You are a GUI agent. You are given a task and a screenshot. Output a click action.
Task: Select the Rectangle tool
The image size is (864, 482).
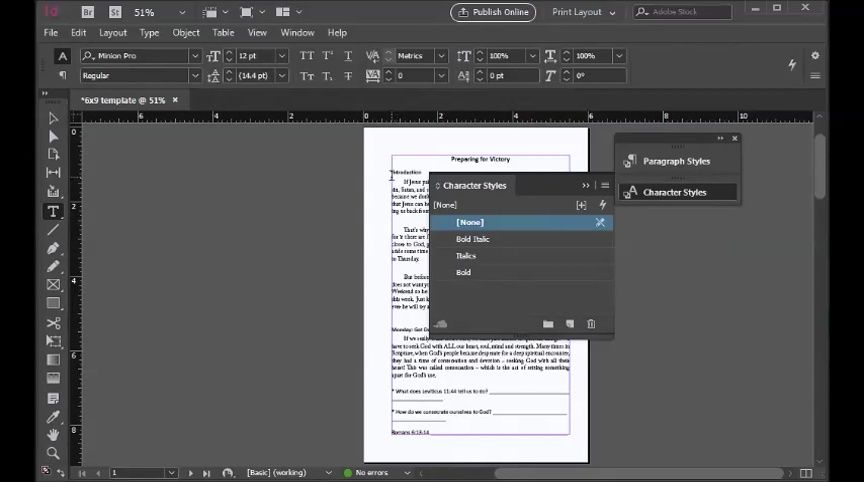tap(53, 304)
